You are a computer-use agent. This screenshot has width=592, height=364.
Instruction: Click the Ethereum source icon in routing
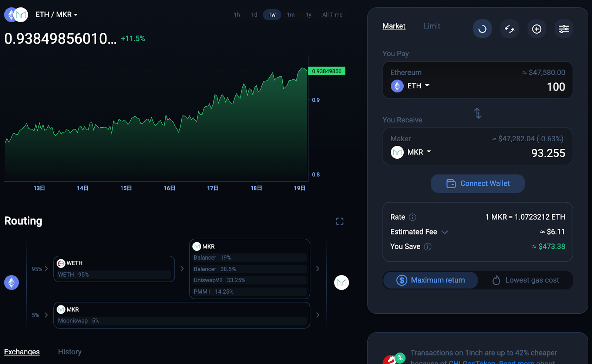[x=11, y=283]
